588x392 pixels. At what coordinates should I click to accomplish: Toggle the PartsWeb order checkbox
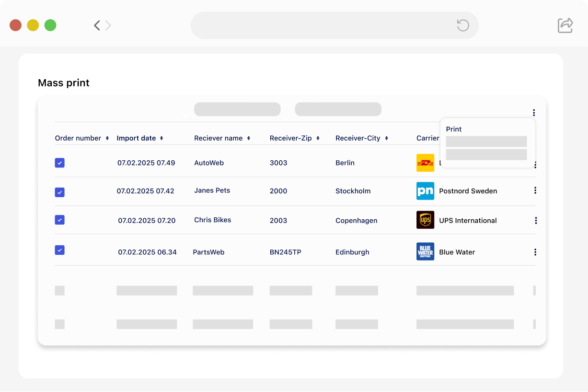(x=59, y=250)
